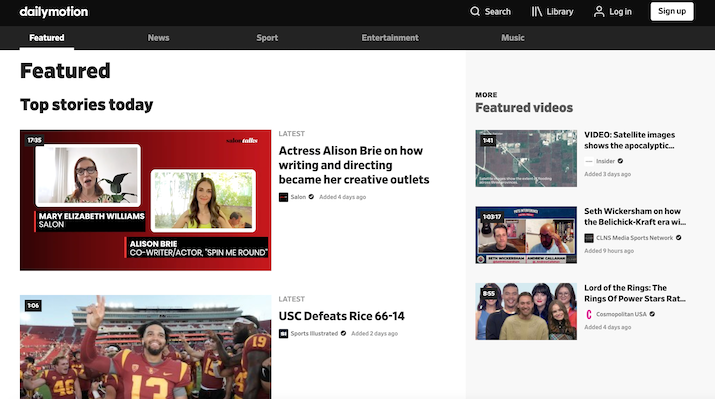Click the Library label in header
This screenshot has width=715, height=399.
(x=560, y=12)
